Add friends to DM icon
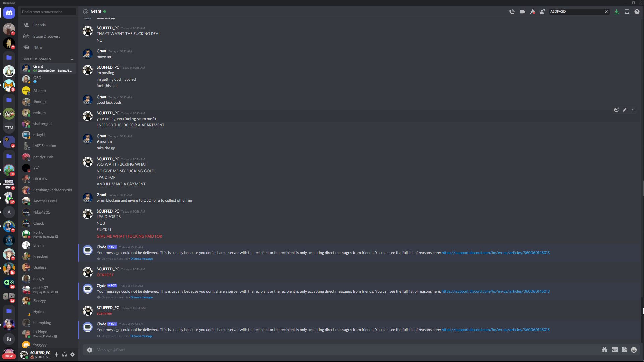The image size is (644, 362). click(542, 12)
